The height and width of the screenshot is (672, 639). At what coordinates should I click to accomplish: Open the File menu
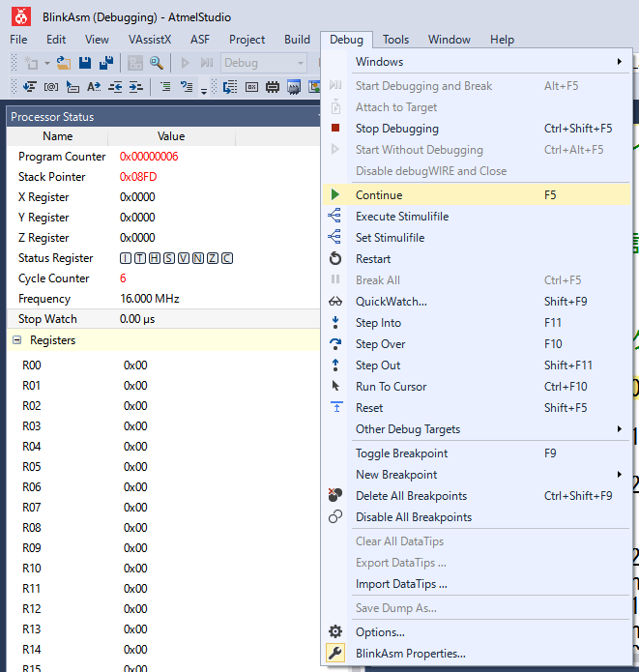coord(18,40)
